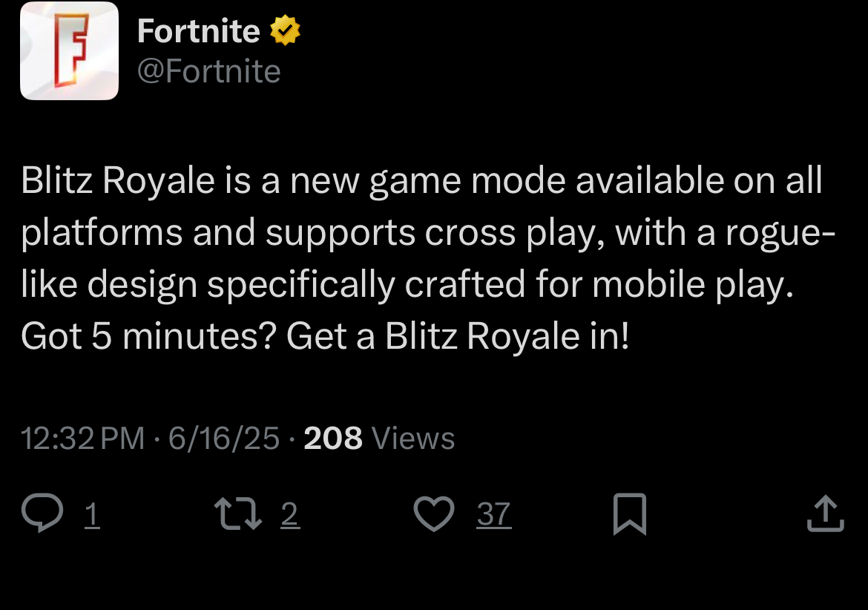This screenshot has width=868, height=610.
Task: Open the Fortnite display name link
Action: coord(198,30)
